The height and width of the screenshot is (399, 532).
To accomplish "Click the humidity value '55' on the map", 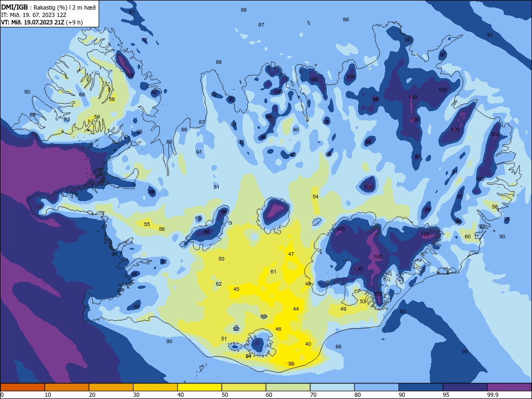I will pyautogui.click(x=147, y=225).
